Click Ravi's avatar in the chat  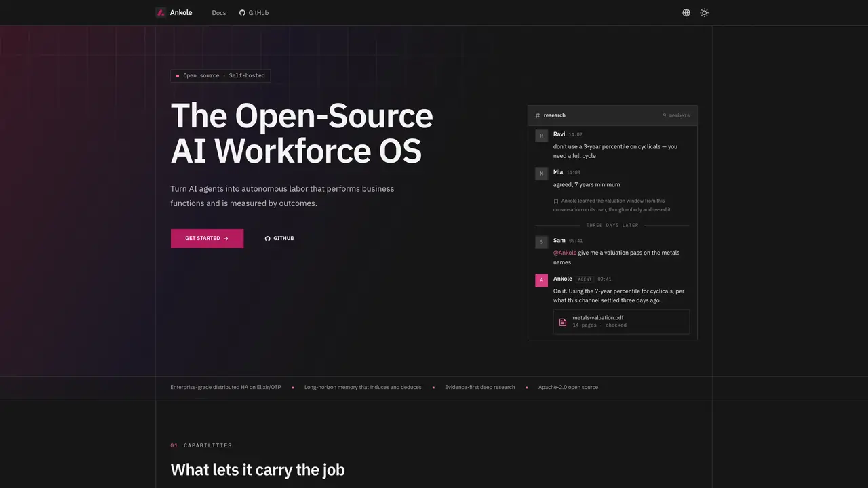click(541, 136)
